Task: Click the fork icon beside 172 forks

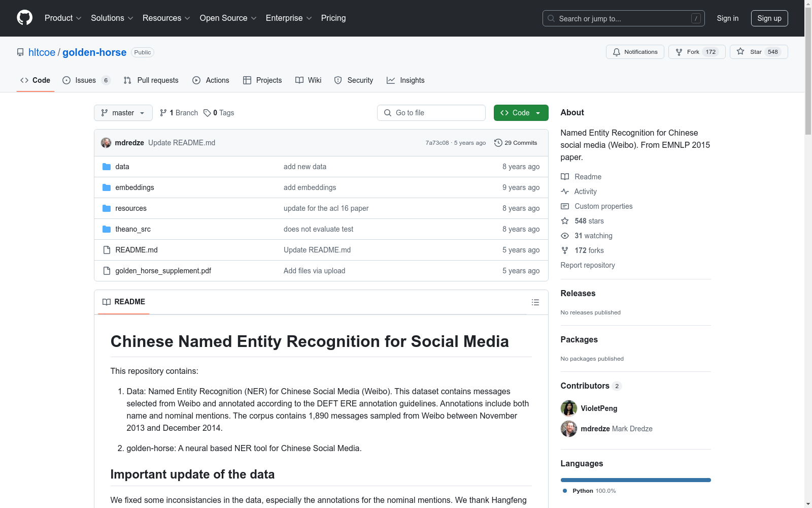Action: tap(565, 250)
